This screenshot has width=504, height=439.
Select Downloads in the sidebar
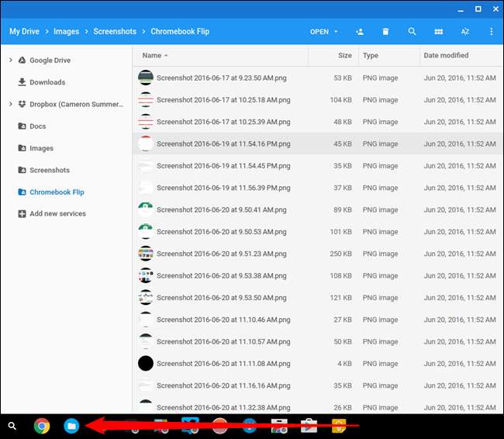click(x=47, y=82)
